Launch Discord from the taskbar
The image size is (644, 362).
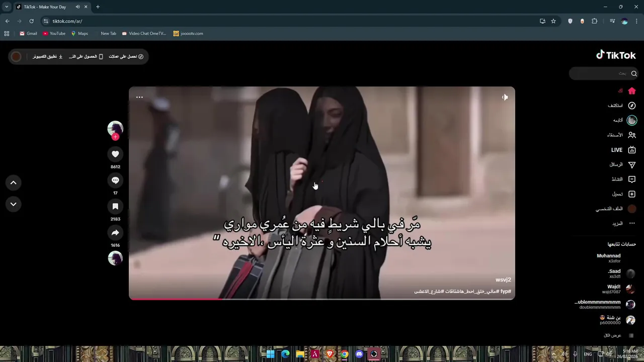[x=359, y=354]
